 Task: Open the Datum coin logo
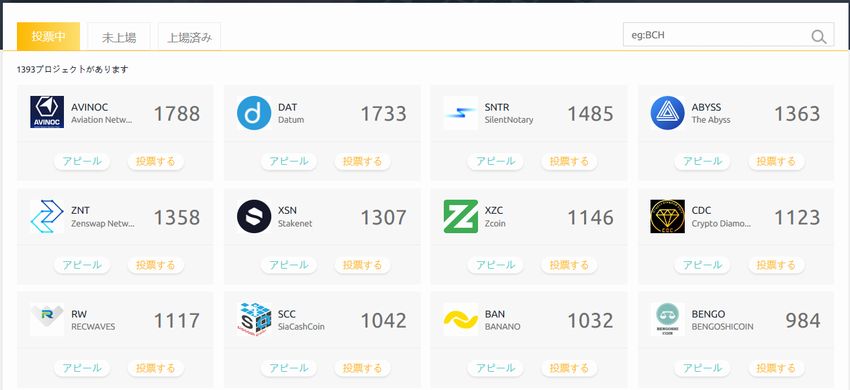[x=254, y=112]
